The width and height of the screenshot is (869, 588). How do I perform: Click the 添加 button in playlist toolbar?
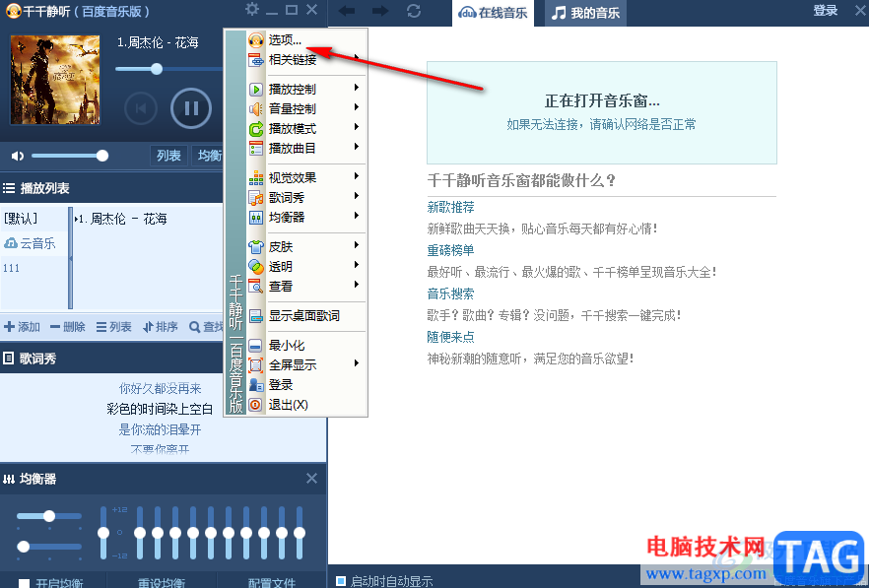point(22,327)
